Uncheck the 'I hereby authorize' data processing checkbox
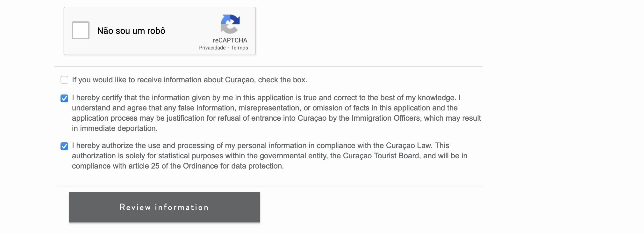Screen dimensions: 644x233 (64, 146)
